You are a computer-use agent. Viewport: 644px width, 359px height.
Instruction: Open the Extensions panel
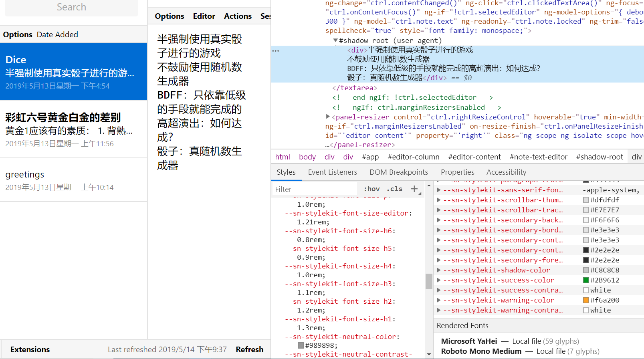click(x=30, y=349)
